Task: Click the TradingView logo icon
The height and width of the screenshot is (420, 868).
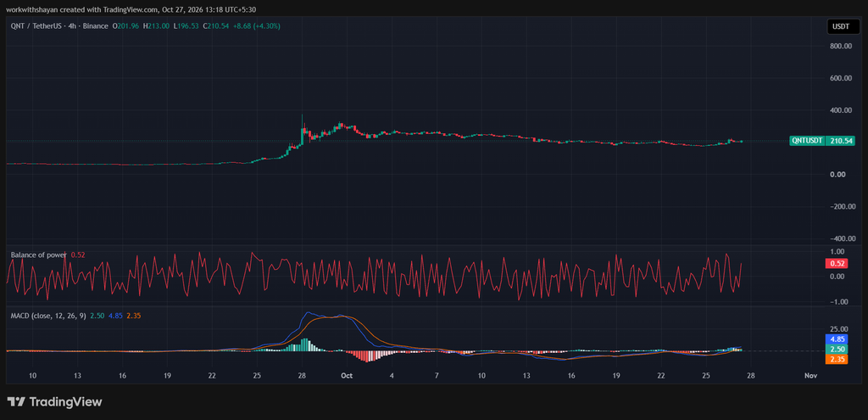Action: tap(15, 401)
